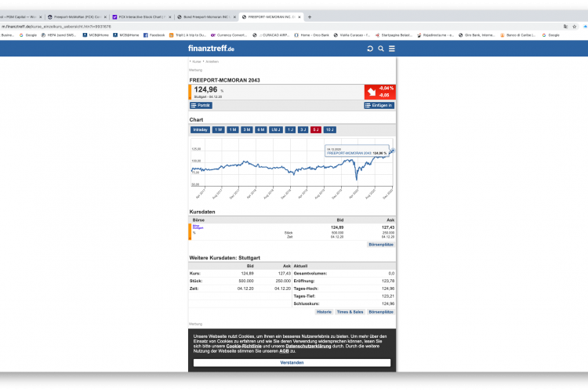
Task: Bookmark the page with the star icon
Action: 575,27
